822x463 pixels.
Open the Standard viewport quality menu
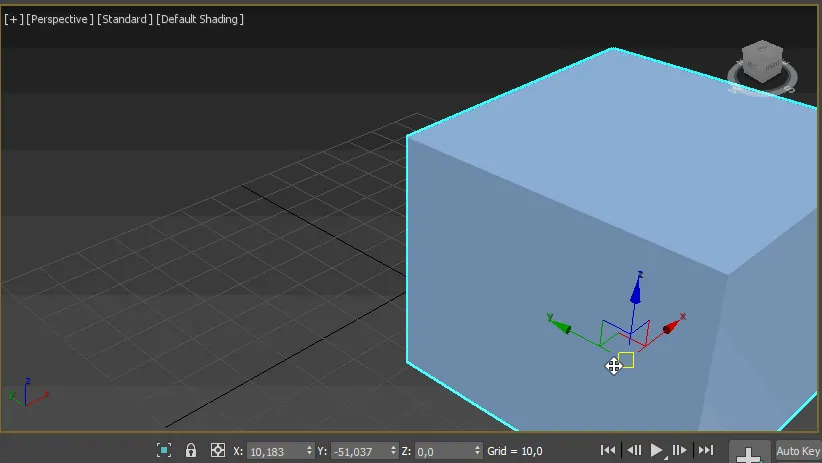pyautogui.click(x=124, y=19)
